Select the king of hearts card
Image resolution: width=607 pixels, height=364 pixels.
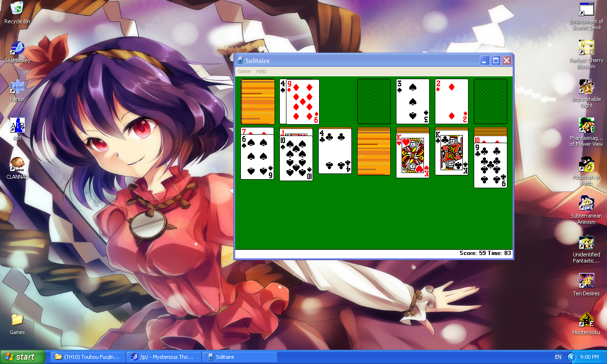click(413, 155)
